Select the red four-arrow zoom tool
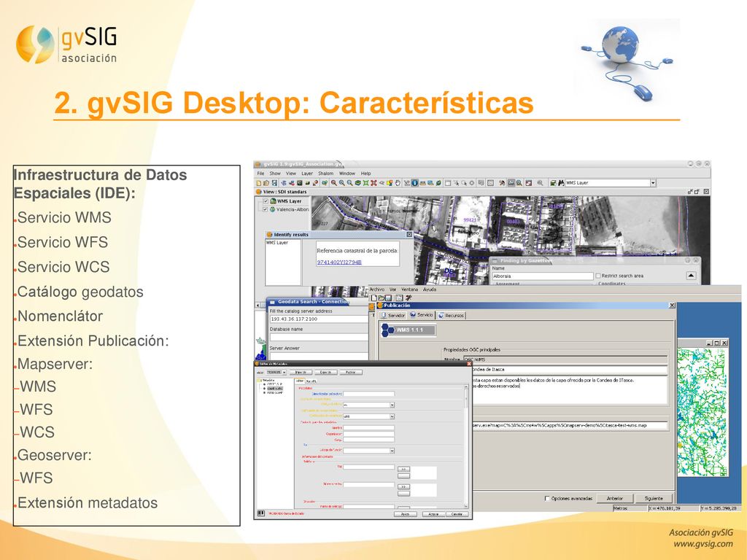The image size is (747, 560). pyautogui.click(x=374, y=183)
